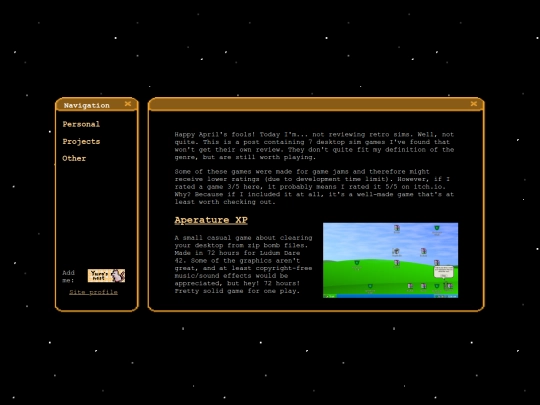
Task: Click the 'A small casual game' description
Action: [243, 264]
